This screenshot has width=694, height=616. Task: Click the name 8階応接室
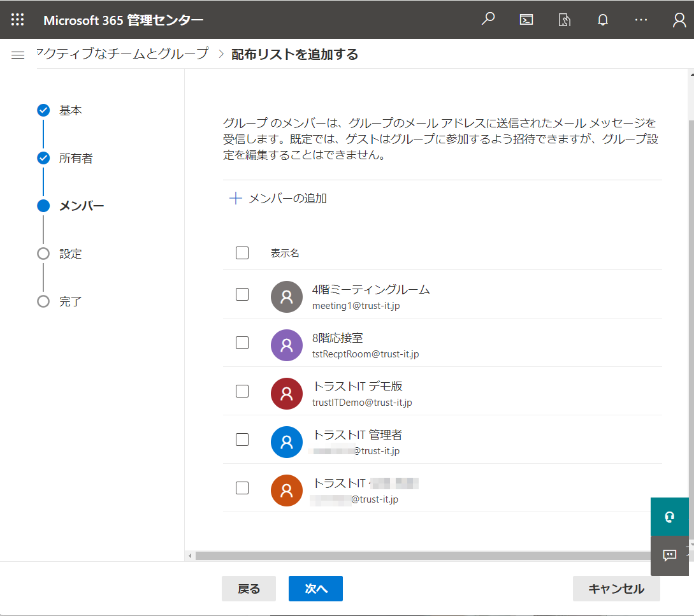tap(337, 338)
